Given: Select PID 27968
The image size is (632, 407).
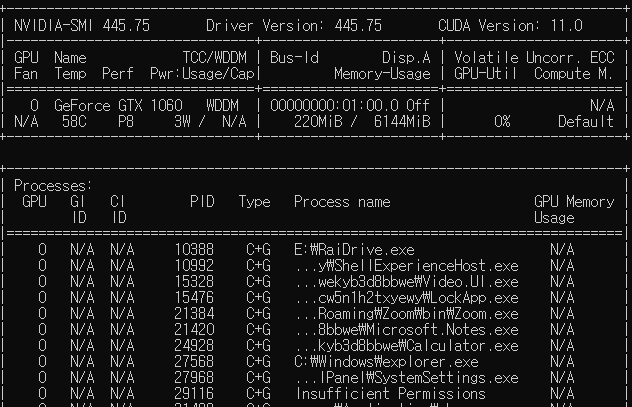Looking at the screenshot, I should click(x=194, y=378).
